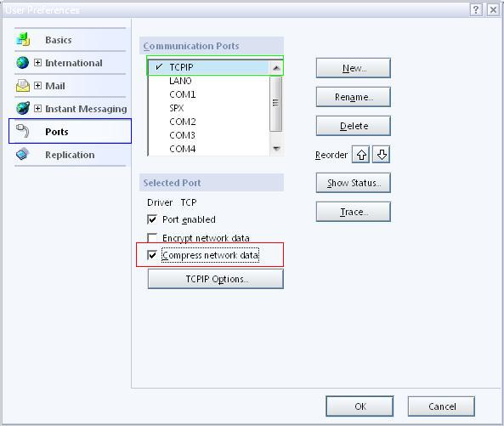The height and width of the screenshot is (426, 504).
Task: Expand the Mail section
Action: coord(37,86)
